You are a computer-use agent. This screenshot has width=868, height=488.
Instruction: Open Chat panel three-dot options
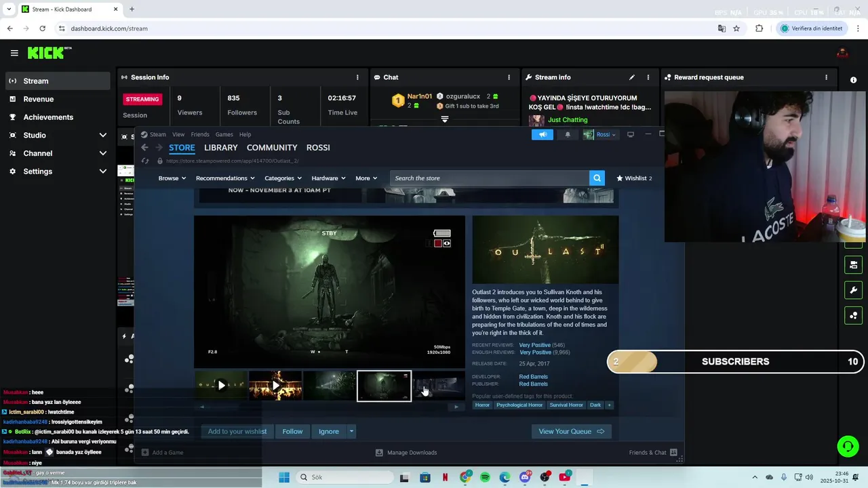coord(509,77)
